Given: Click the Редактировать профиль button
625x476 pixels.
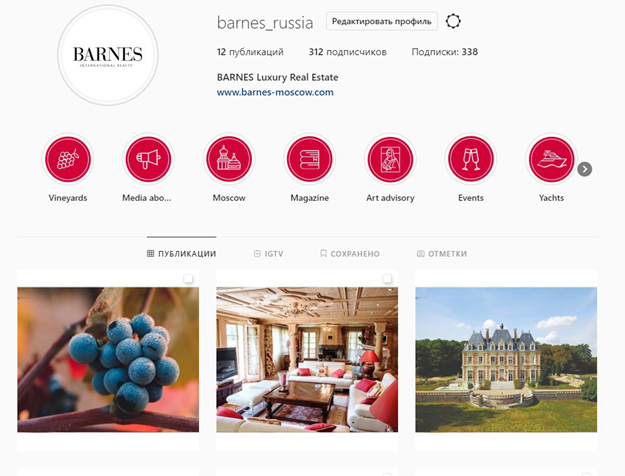Looking at the screenshot, I should [381, 21].
